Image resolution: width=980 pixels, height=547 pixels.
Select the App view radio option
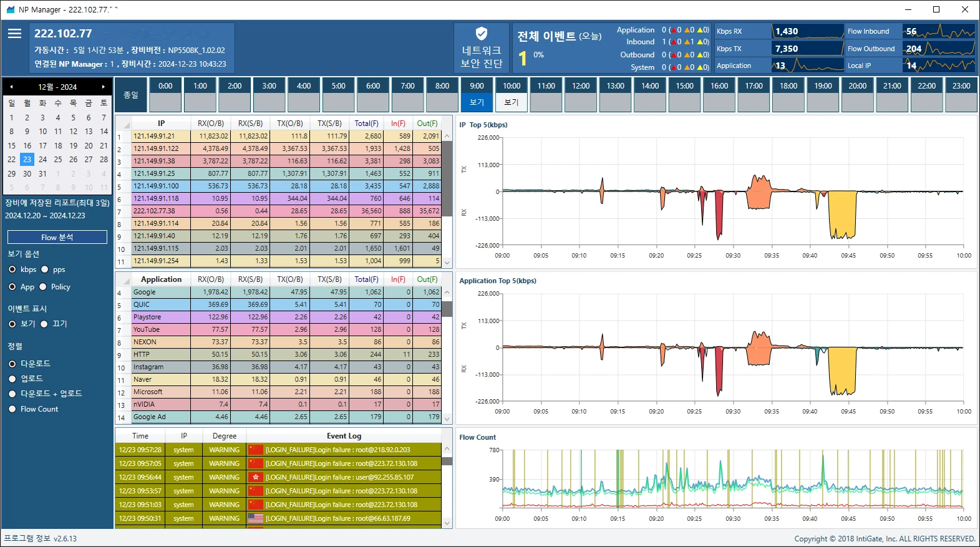[12, 287]
